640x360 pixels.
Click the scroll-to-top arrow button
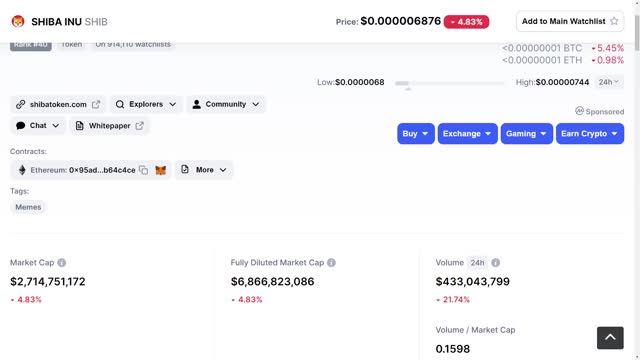click(610, 338)
